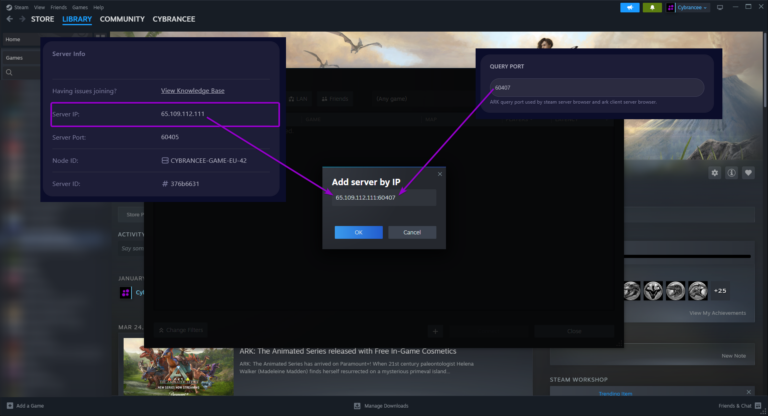Go back with the left arrow
The image size is (768, 416).
pyautogui.click(x=9, y=19)
